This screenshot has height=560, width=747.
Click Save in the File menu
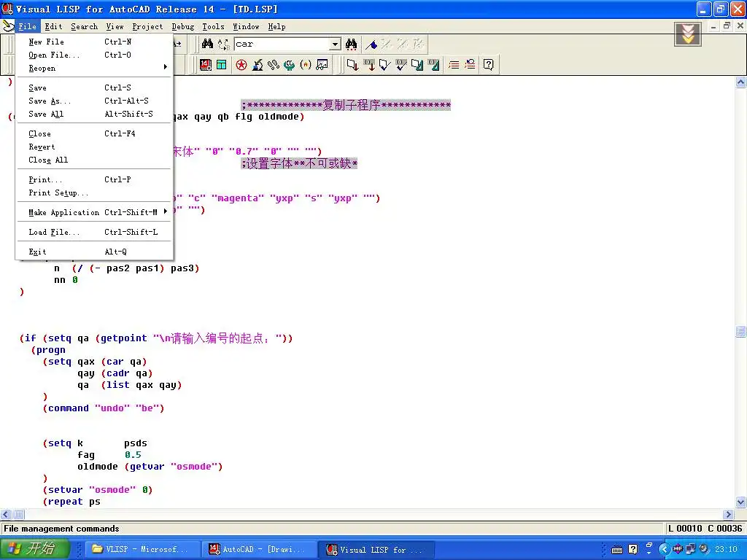point(93,87)
